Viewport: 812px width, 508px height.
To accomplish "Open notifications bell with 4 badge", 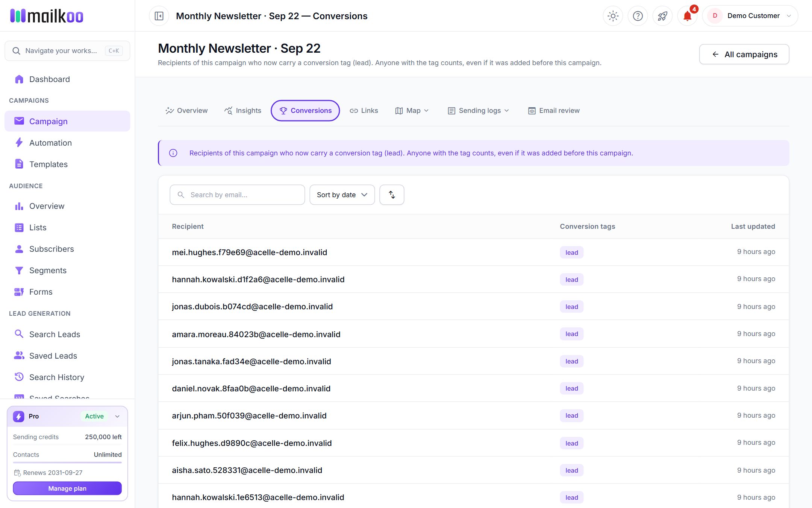I will coord(688,16).
